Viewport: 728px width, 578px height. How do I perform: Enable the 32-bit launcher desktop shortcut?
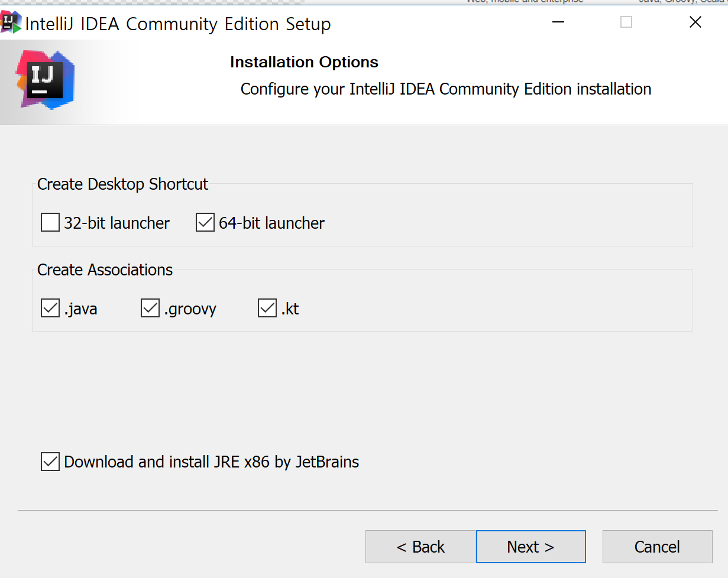[50, 223]
